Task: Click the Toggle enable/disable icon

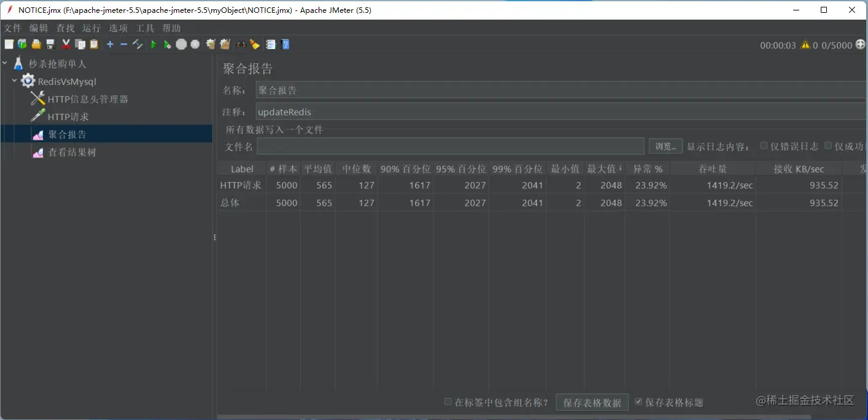Action: (138, 44)
